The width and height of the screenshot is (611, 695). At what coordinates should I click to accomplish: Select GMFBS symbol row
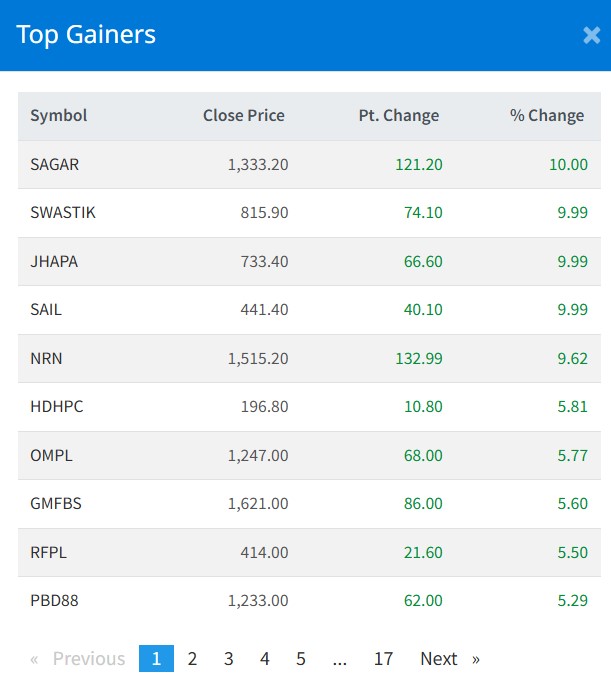pyautogui.click(x=56, y=503)
